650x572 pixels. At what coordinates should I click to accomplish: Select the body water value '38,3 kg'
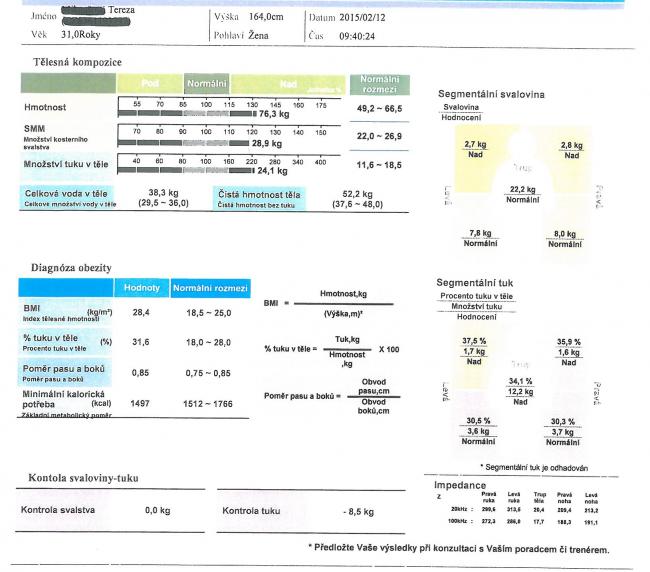tap(163, 193)
